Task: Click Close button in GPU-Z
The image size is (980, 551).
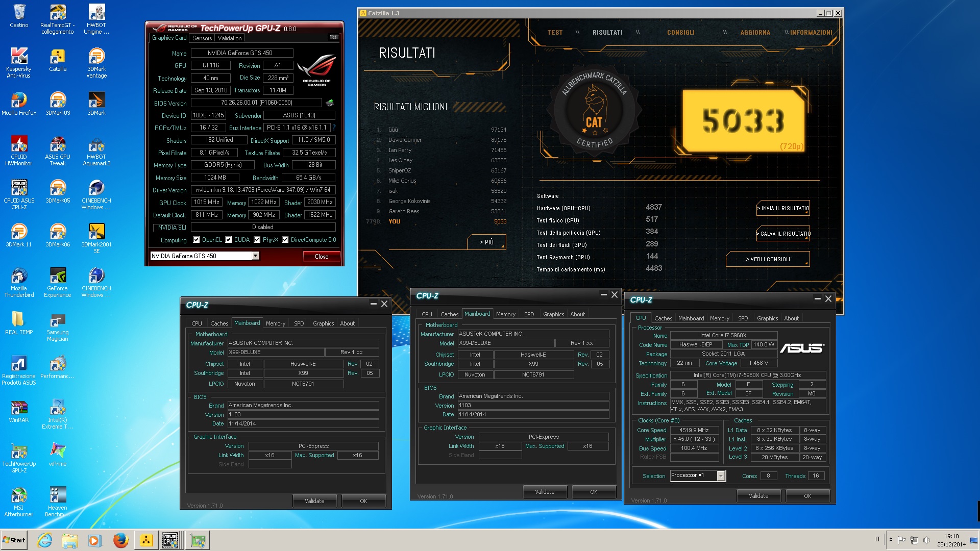Action: pyautogui.click(x=322, y=257)
